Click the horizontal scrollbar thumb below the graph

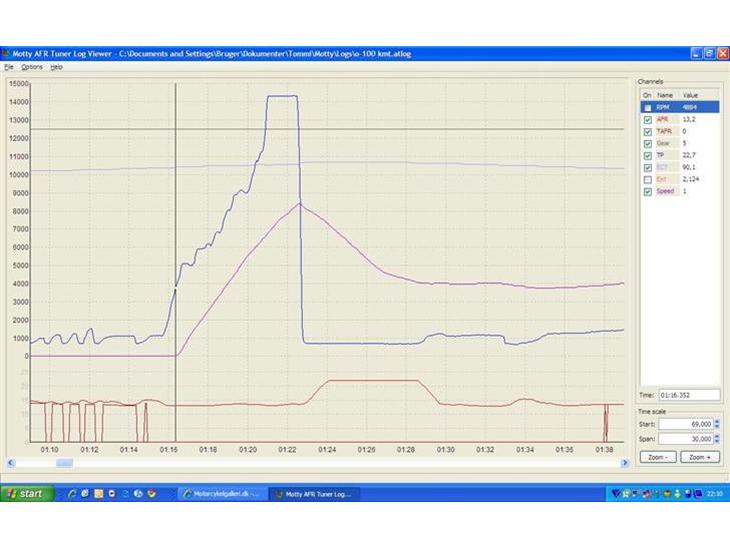pyautogui.click(x=64, y=463)
